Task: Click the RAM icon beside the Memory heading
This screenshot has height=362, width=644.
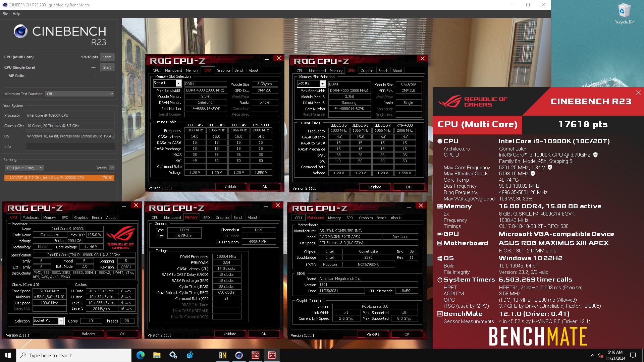Action: [440, 206]
